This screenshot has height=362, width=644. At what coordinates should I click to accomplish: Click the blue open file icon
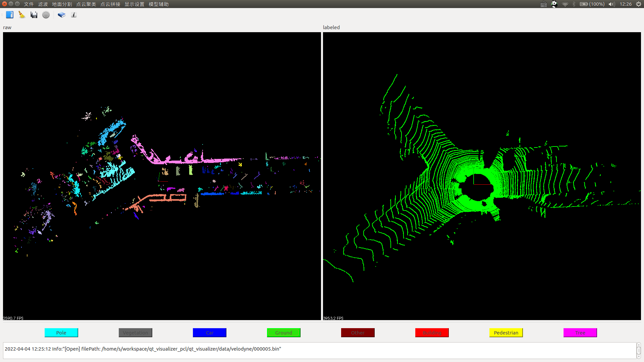click(x=10, y=15)
